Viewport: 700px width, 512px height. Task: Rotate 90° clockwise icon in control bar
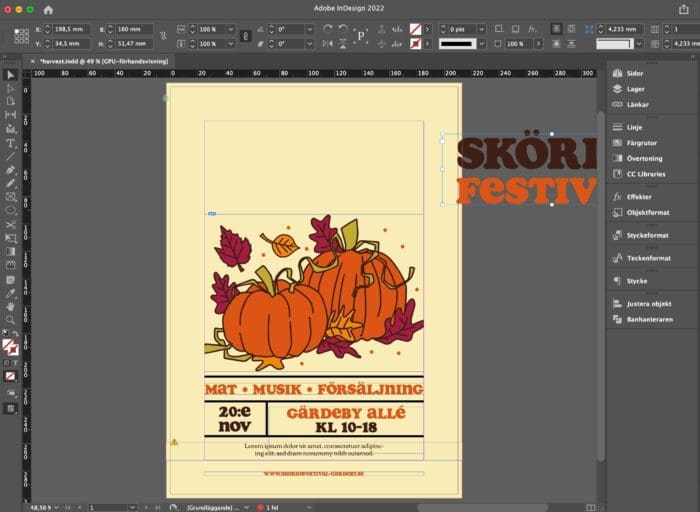327,29
